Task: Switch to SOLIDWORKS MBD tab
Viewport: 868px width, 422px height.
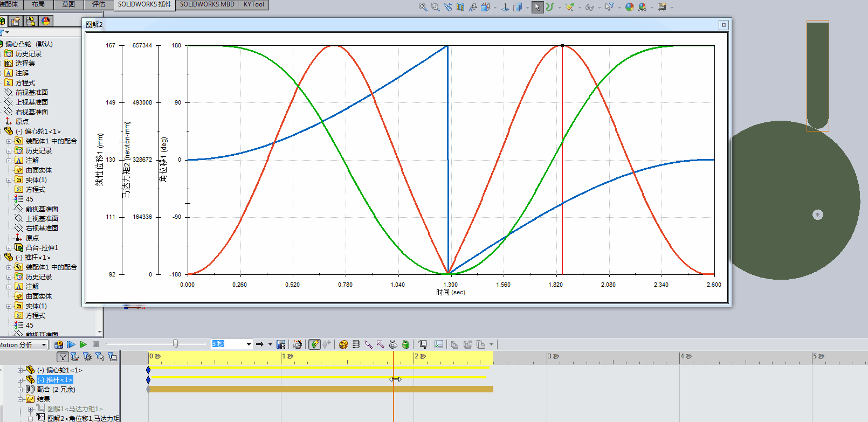Action: [x=207, y=4]
